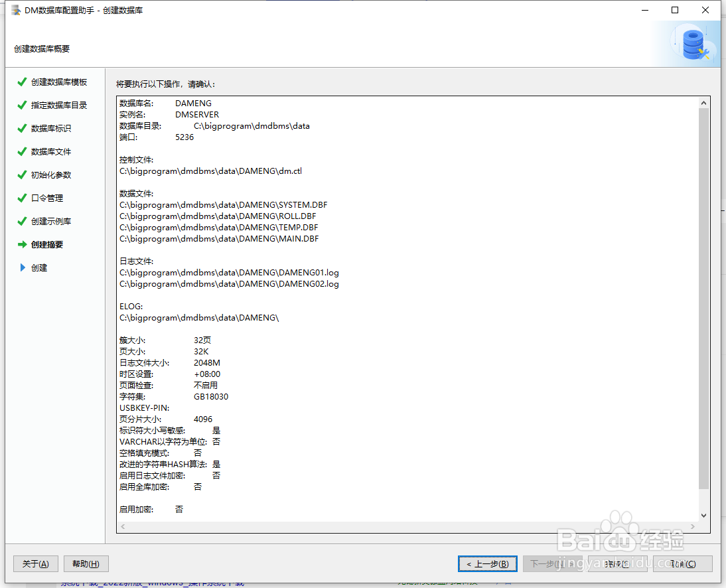Select the 创建示例库 step
This screenshot has width=726, height=588.
51,221
